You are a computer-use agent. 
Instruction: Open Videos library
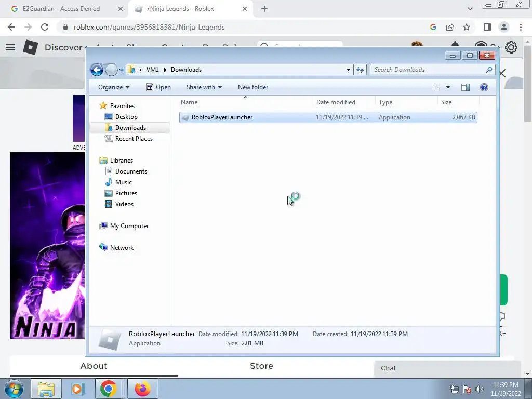click(119, 204)
